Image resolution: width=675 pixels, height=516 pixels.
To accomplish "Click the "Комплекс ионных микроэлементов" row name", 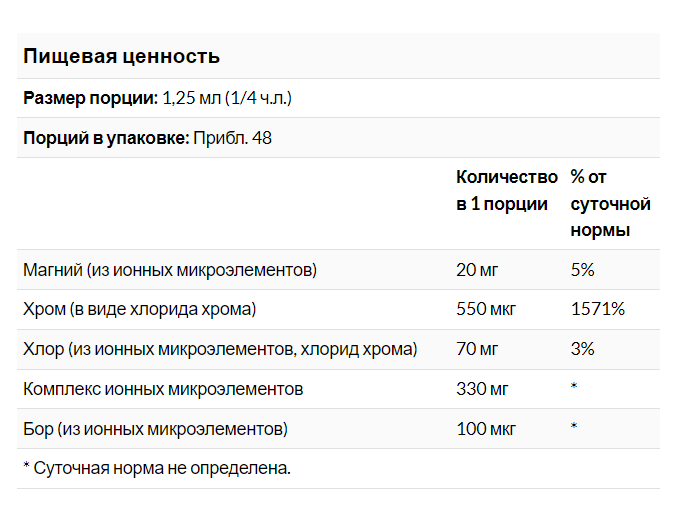I will pyautogui.click(x=162, y=388).
